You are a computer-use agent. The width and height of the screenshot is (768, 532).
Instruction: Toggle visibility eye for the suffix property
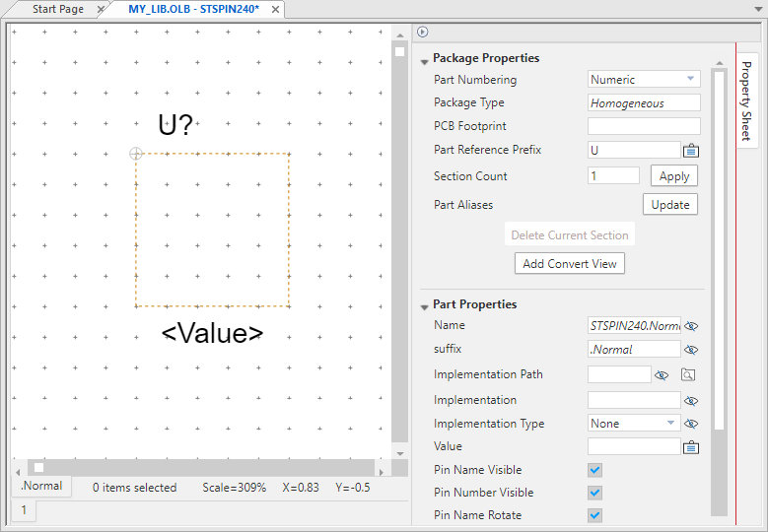691,350
